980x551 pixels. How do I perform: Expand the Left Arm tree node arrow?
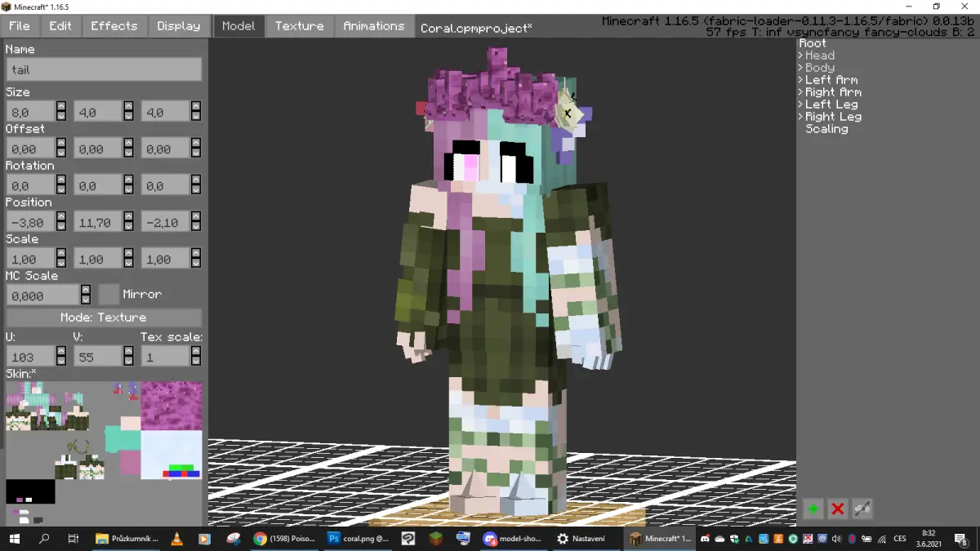800,80
